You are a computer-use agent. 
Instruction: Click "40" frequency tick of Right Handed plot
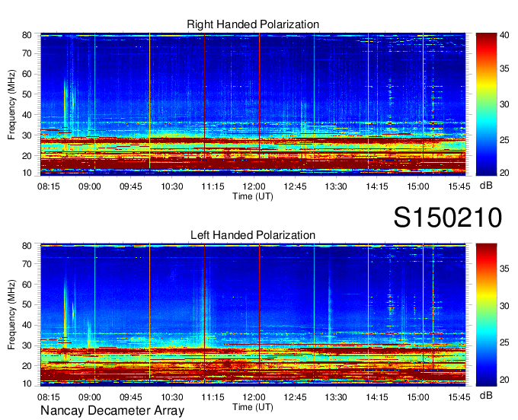27,115
